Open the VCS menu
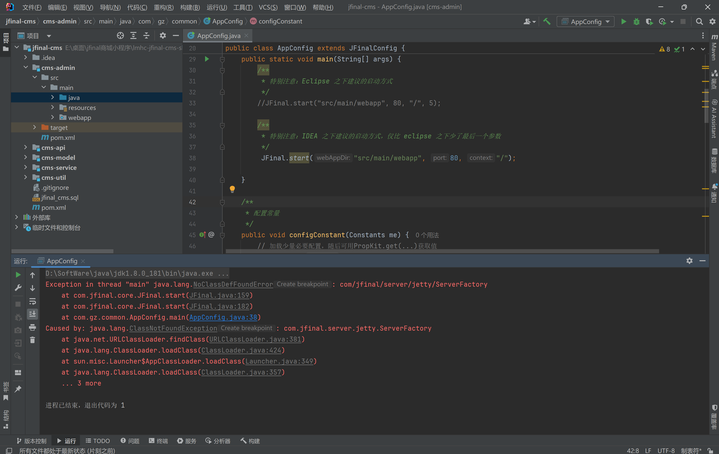This screenshot has height=454, width=719. (x=267, y=6)
